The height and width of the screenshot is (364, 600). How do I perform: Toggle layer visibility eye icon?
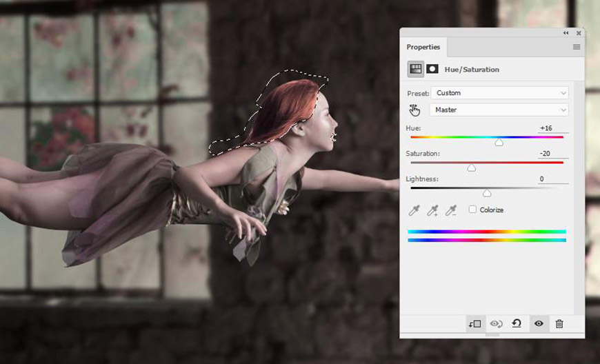(539, 323)
